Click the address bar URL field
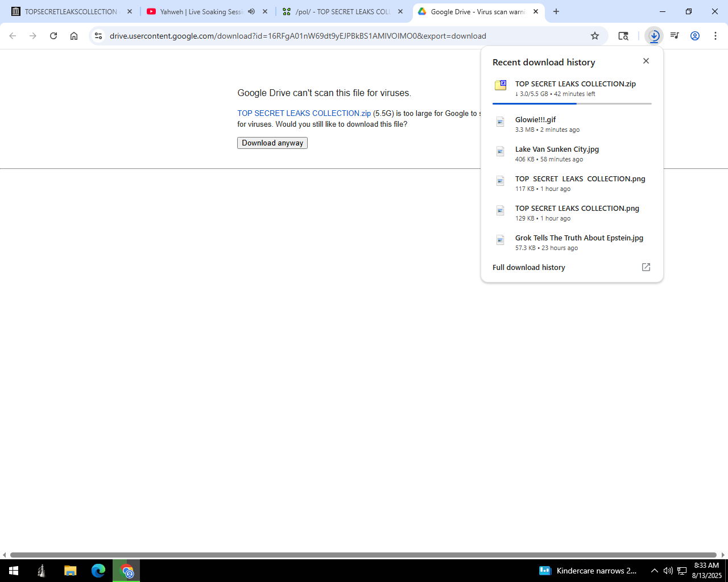 coord(347,36)
